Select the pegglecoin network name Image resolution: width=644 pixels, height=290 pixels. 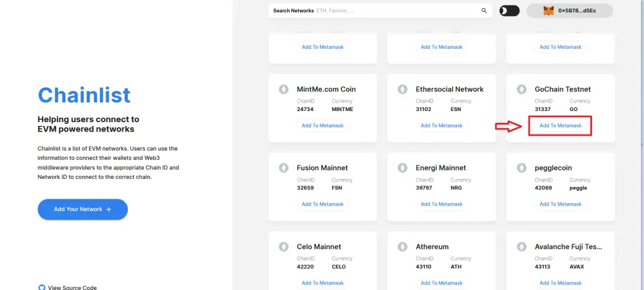(x=553, y=168)
